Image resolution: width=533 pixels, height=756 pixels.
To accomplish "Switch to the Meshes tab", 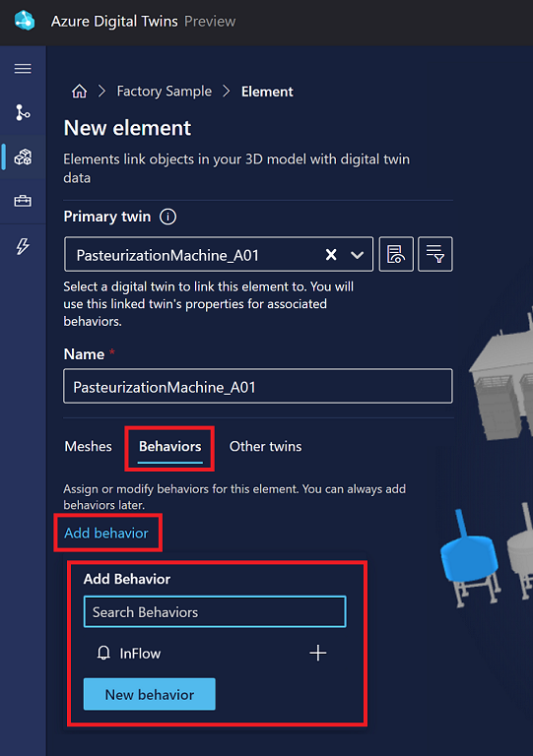I will [x=89, y=447].
